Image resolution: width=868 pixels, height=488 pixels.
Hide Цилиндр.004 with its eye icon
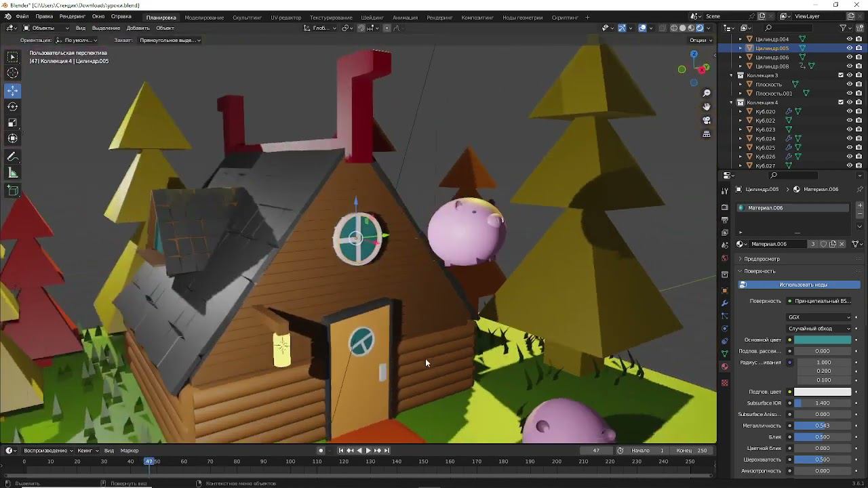(849, 39)
